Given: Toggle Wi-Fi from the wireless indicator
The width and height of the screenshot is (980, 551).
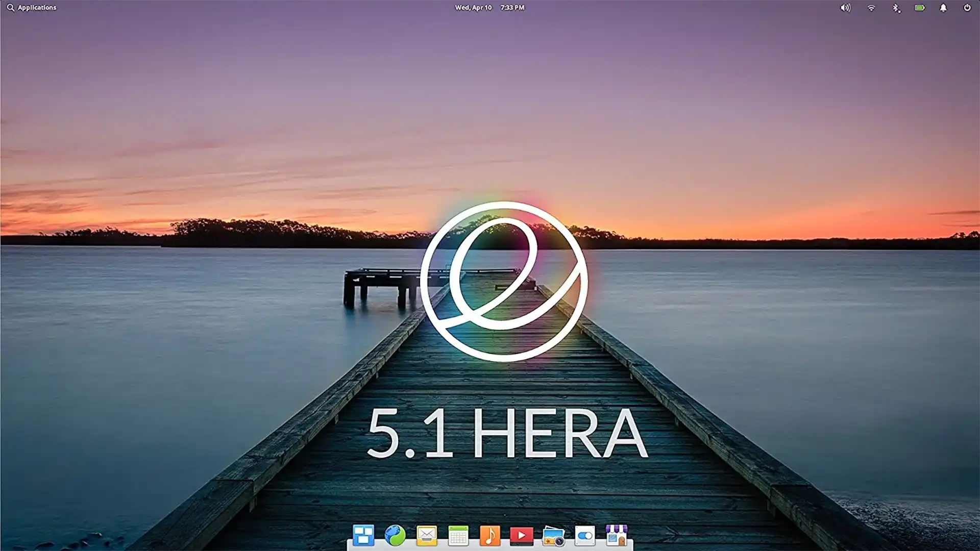Looking at the screenshot, I should tap(871, 8).
